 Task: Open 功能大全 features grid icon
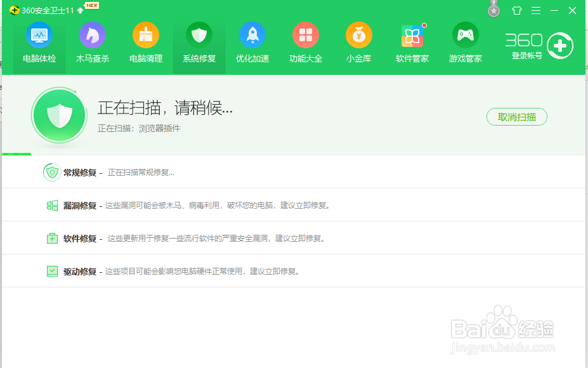pos(306,35)
